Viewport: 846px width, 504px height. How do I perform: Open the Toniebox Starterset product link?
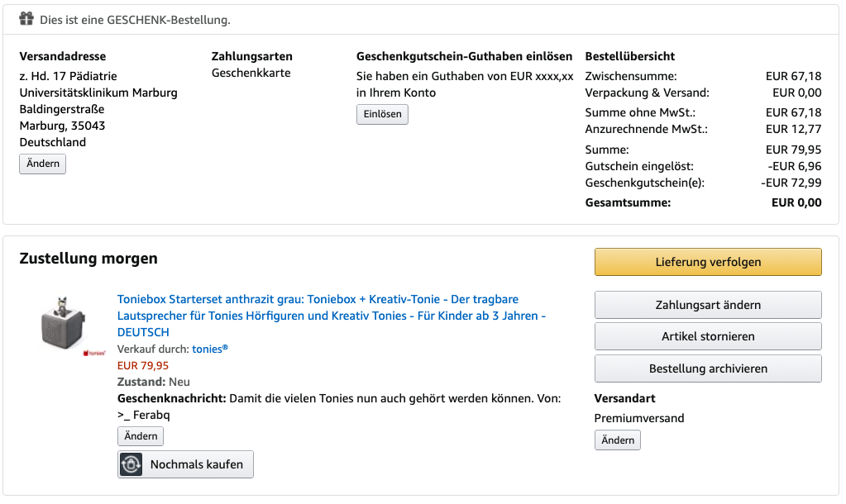click(x=332, y=316)
